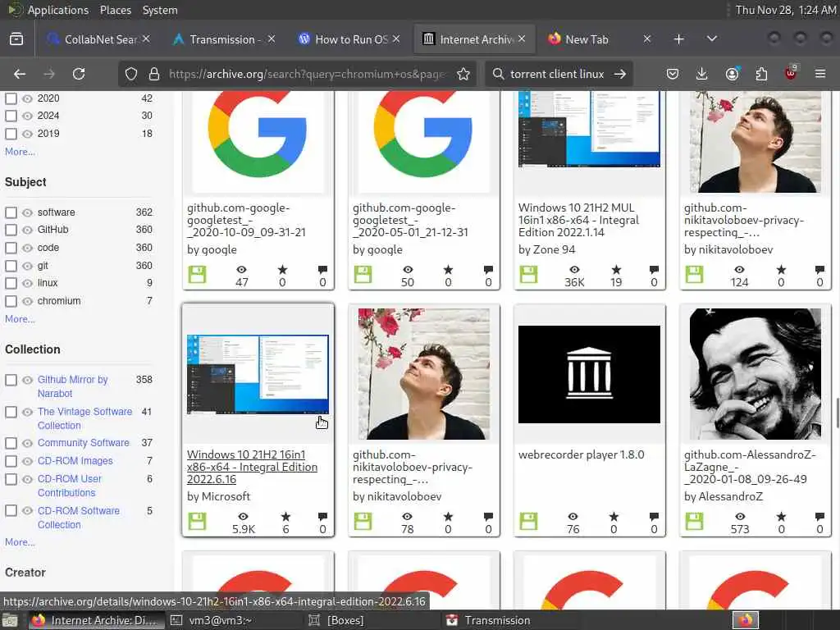The width and height of the screenshot is (840, 630).
Task: Check the chromium subject checkbox
Action: pyautogui.click(x=11, y=301)
